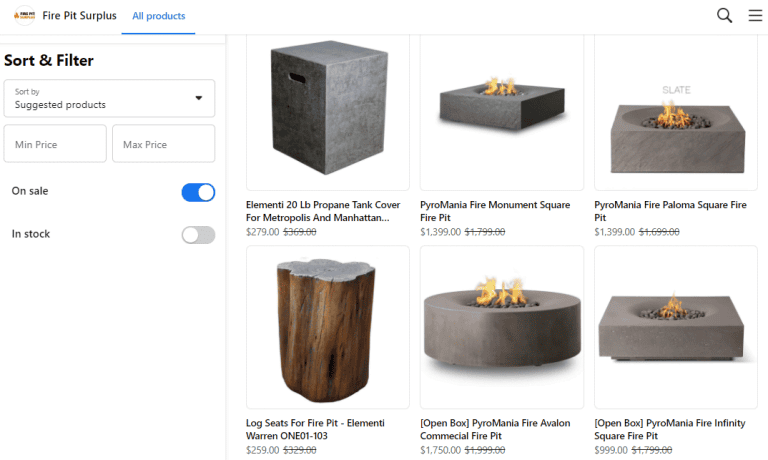Click the PyroMania Fire Paloma title link
This screenshot has width=768, height=460.
tap(670, 211)
